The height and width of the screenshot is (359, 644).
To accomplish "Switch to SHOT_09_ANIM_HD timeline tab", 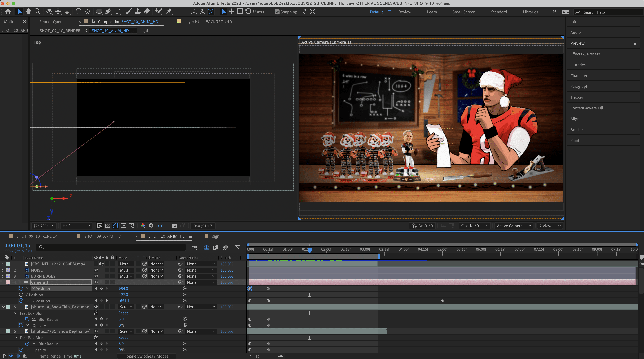I will 103,236.
